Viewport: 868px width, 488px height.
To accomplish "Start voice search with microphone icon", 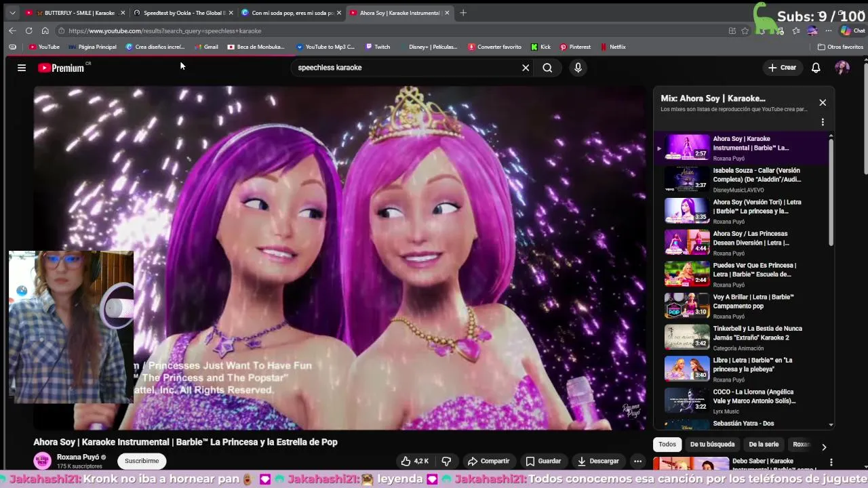I will tap(578, 68).
